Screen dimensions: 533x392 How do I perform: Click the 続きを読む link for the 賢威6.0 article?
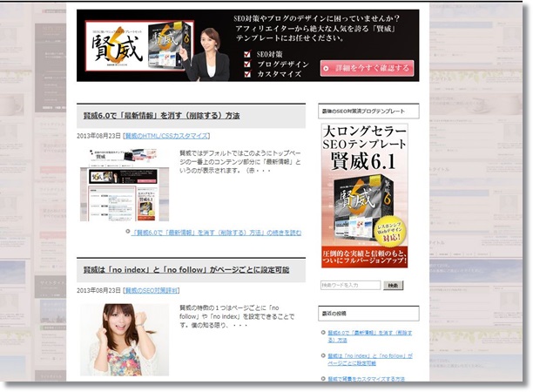217,233
